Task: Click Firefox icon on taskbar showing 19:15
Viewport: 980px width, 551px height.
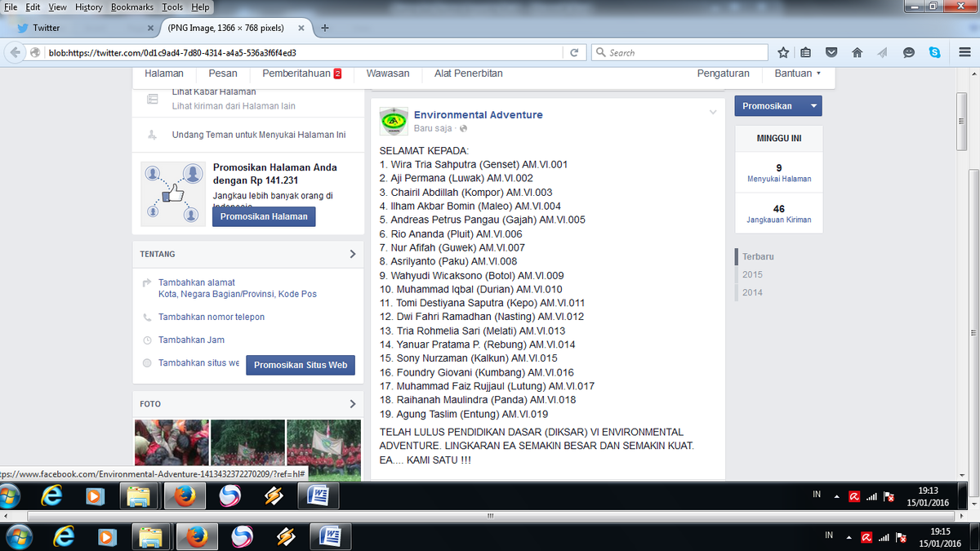Action: pos(195,536)
